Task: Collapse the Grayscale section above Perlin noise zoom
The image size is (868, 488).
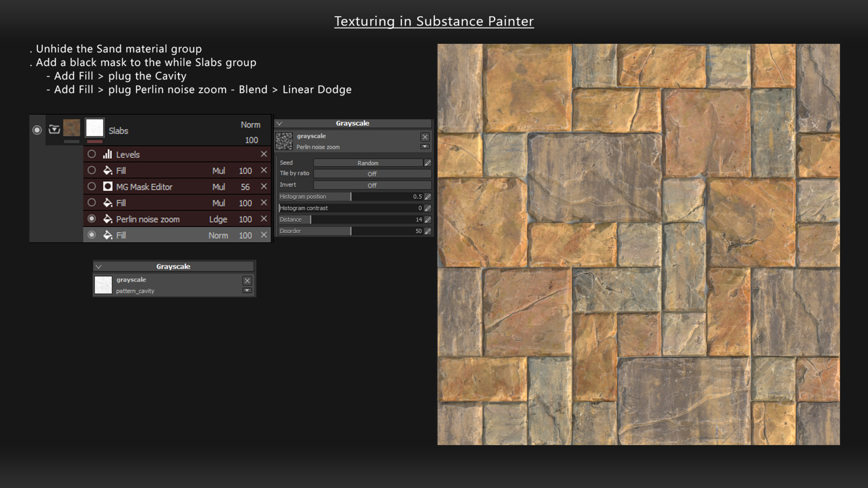Action: 279,124
